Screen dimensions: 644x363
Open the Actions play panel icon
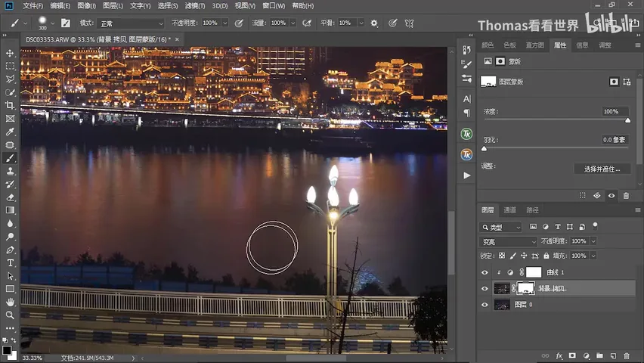[x=467, y=175]
